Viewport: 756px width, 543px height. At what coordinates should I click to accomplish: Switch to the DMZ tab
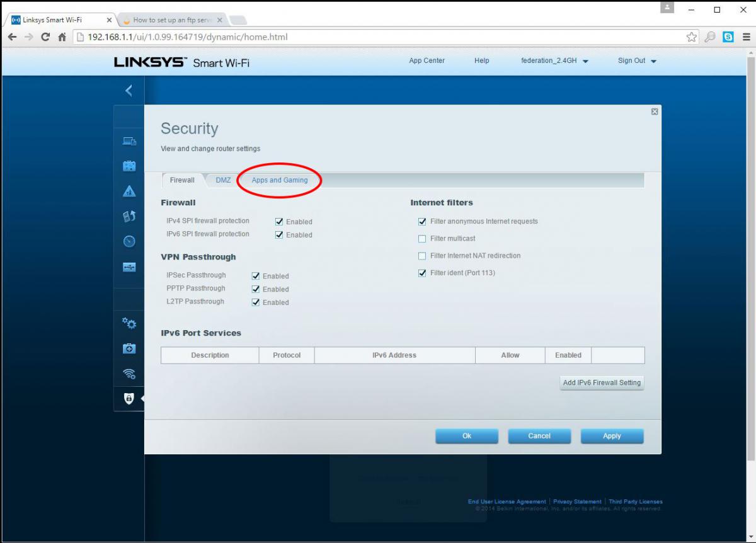coord(223,180)
